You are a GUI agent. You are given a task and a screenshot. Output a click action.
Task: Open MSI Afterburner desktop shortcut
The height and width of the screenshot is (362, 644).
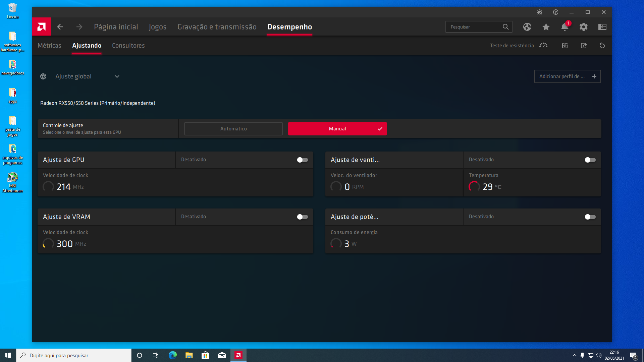(x=13, y=183)
